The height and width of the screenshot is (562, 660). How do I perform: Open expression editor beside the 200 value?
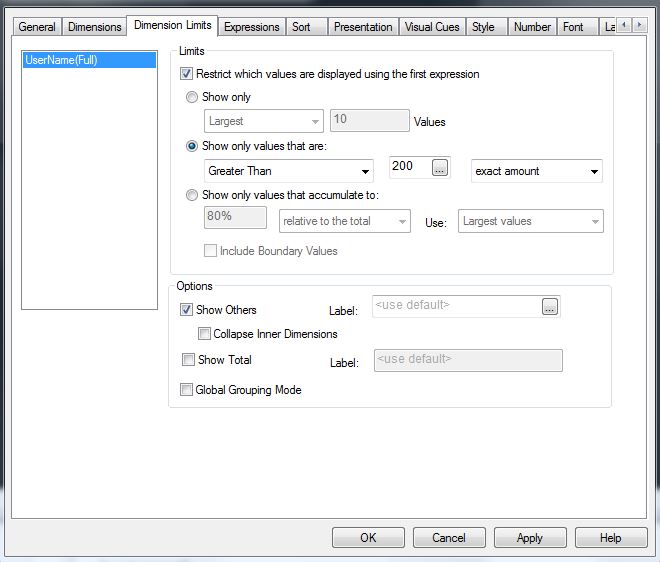coord(440,169)
